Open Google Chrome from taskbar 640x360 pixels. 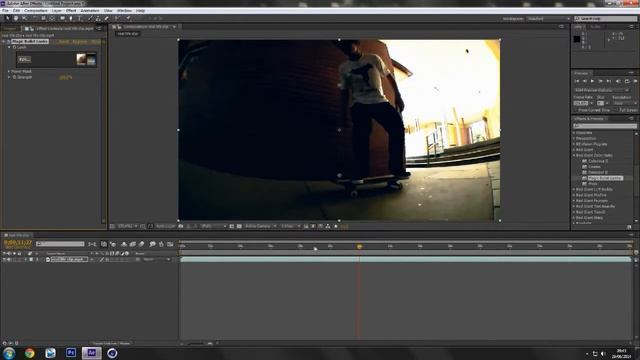pyautogui.click(x=29, y=353)
